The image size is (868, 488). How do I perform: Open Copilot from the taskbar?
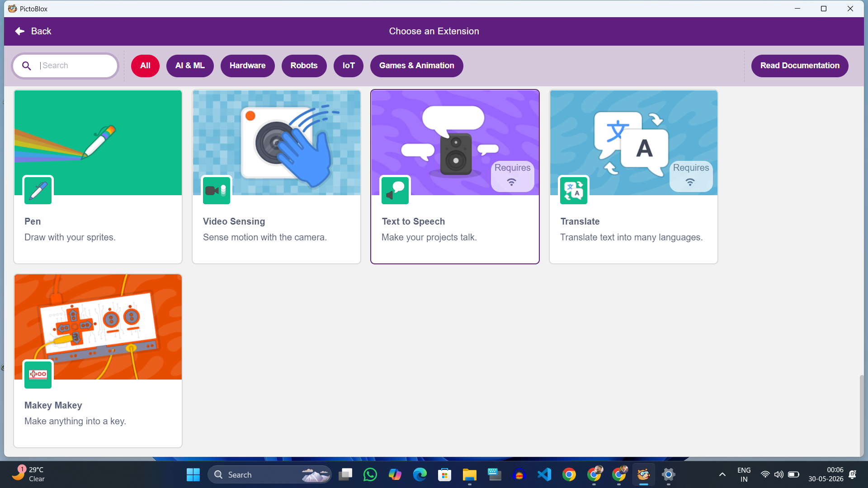tap(395, 474)
